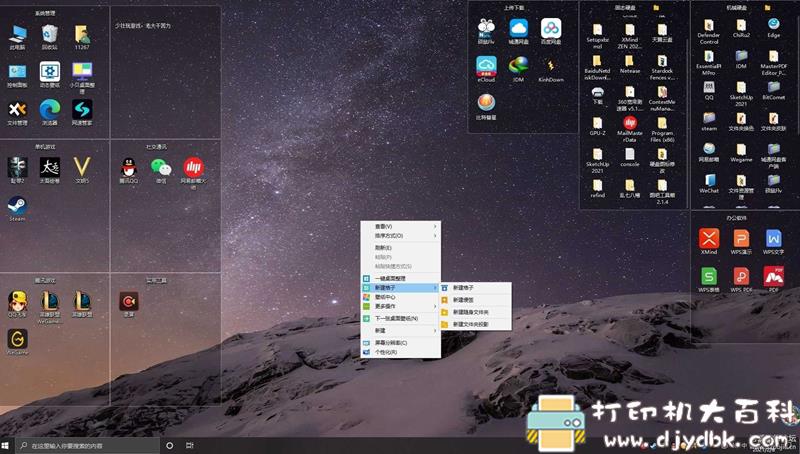Launch the Steam app in single-player games fence
Image resolution: width=800 pixels, height=454 pixels.
pos(17,208)
